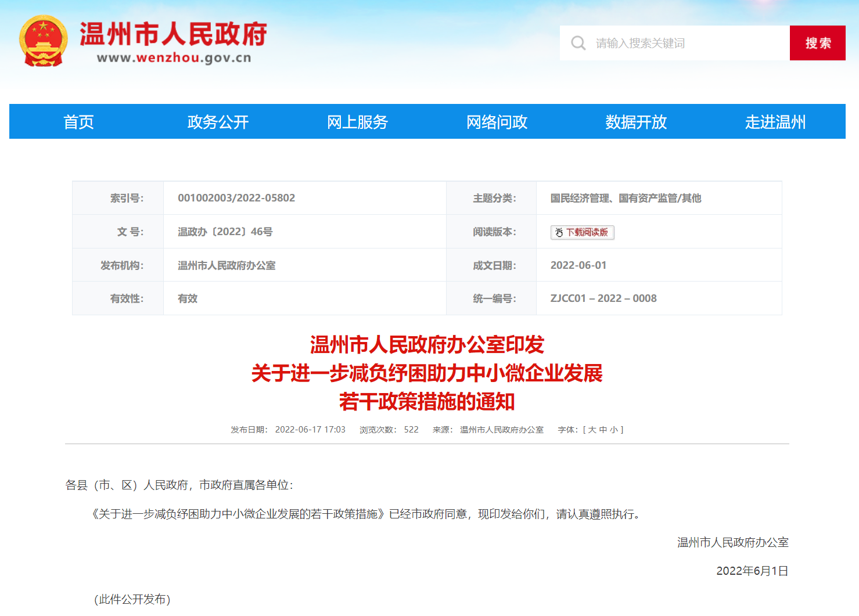The height and width of the screenshot is (616, 859).
Task: Go to 网上服务 in the nav bar
Action: coord(357,122)
